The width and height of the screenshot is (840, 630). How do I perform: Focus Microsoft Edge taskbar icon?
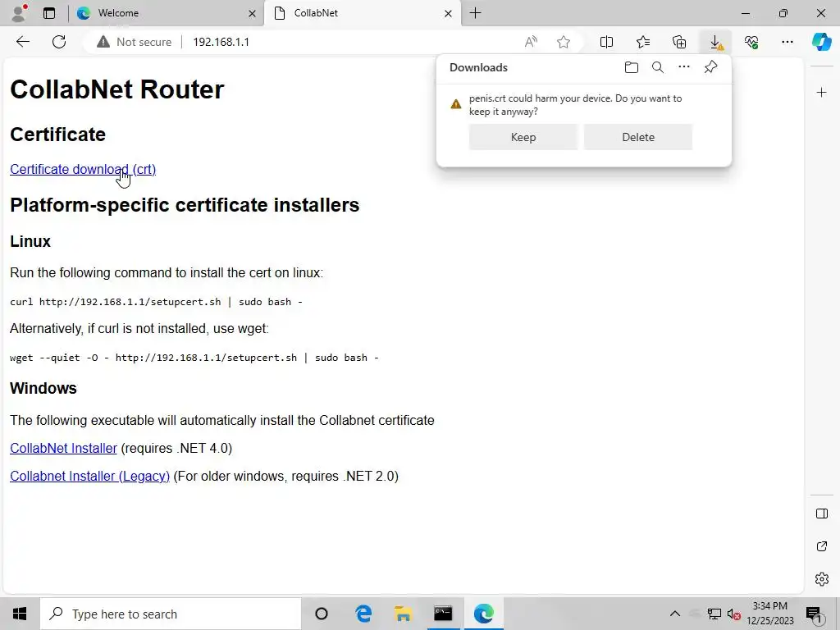[x=483, y=614]
